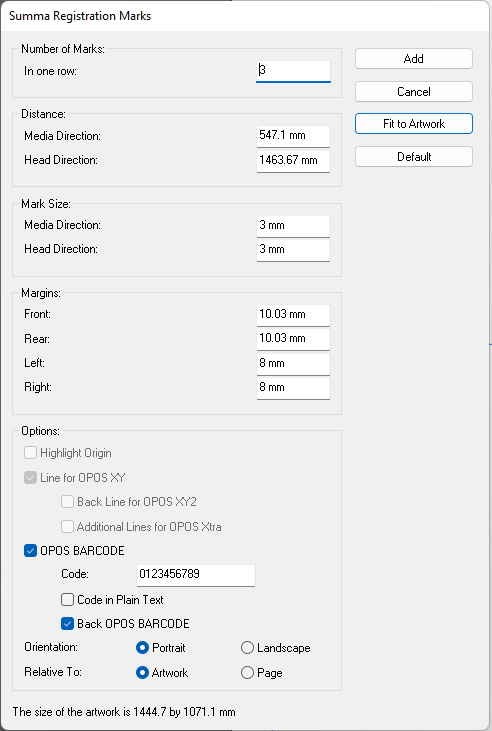Click the artwork size status text
Viewport: 492px width, 731px height.
124,712
